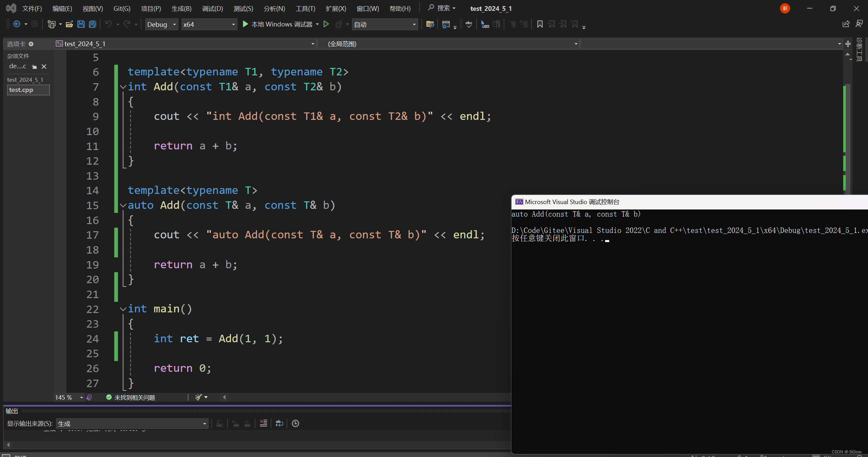Toggle output timestamps clock icon
The height and width of the screenshot is (457, 868).
tap(295, 423)
